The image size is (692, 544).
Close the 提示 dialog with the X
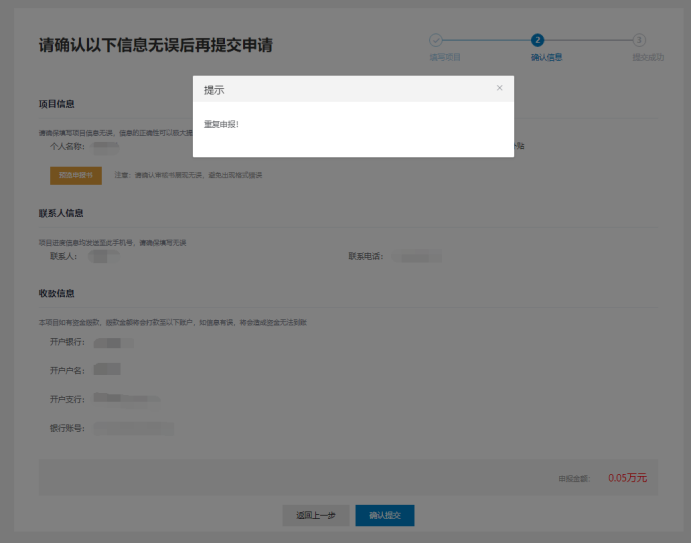[x=499, y=88]
